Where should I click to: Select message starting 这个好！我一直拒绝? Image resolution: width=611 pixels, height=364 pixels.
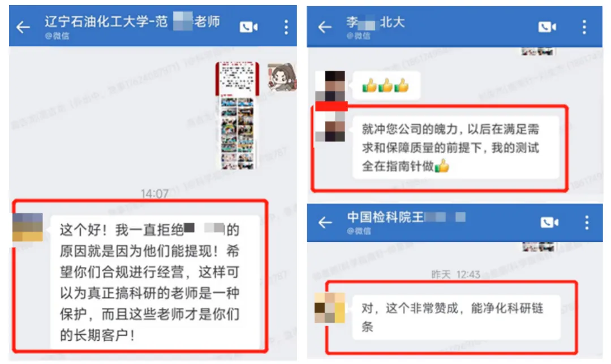click(x=154, y=282)
